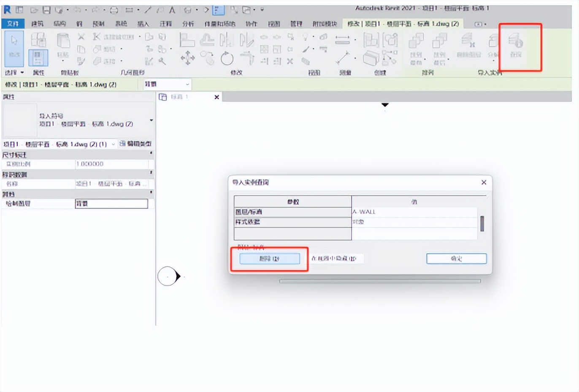
Task: Toggle the Properties palette button in ribbon
Action: (38, 57)
